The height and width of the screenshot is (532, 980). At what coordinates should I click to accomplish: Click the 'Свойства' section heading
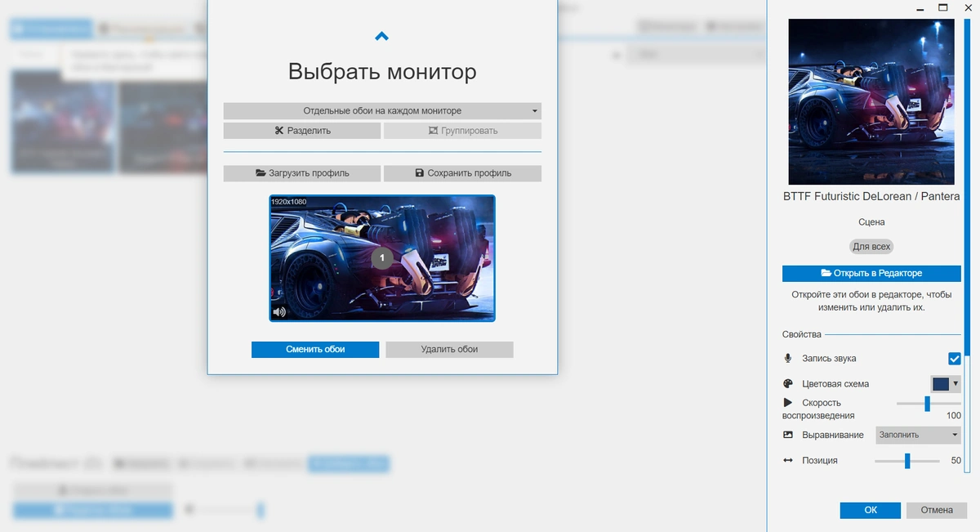[x=802, y=334]
